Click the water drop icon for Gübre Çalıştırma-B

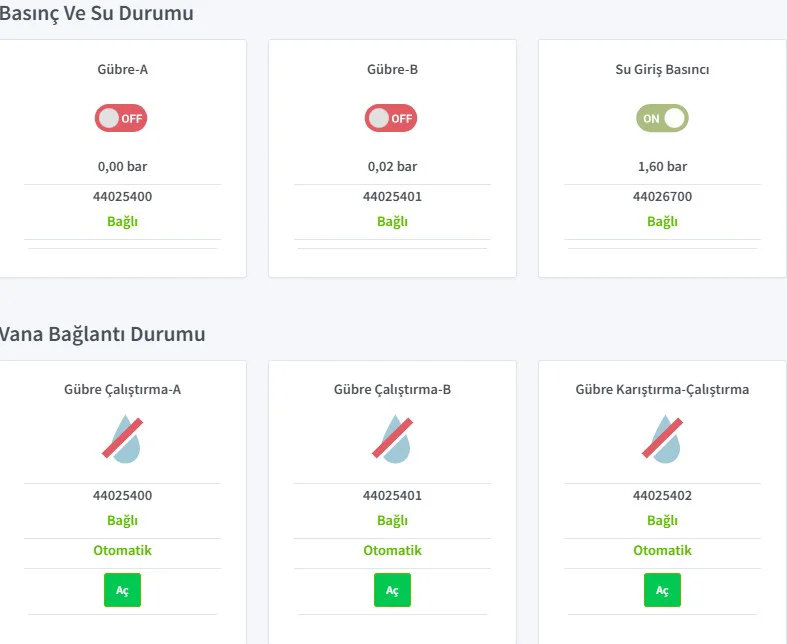tap(392, 439)
